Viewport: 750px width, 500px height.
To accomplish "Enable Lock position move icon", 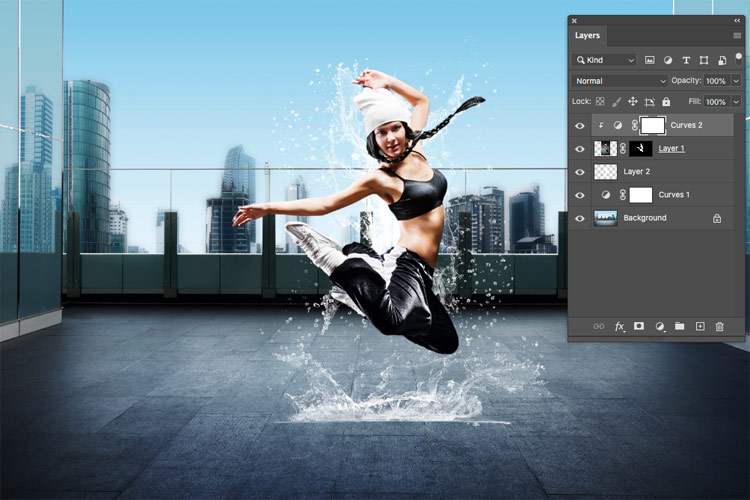I will click(x=633, y=101).
